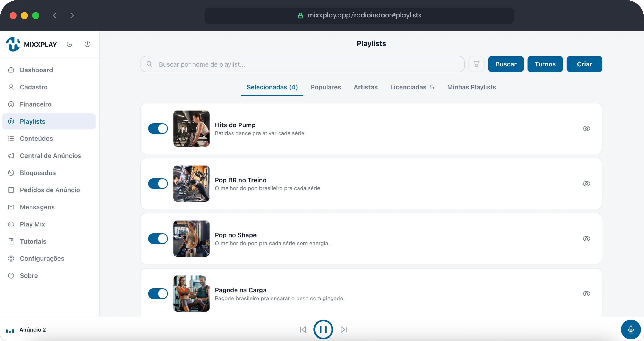
Task: Open Central de Anúncios menu item
Action: 49,156
